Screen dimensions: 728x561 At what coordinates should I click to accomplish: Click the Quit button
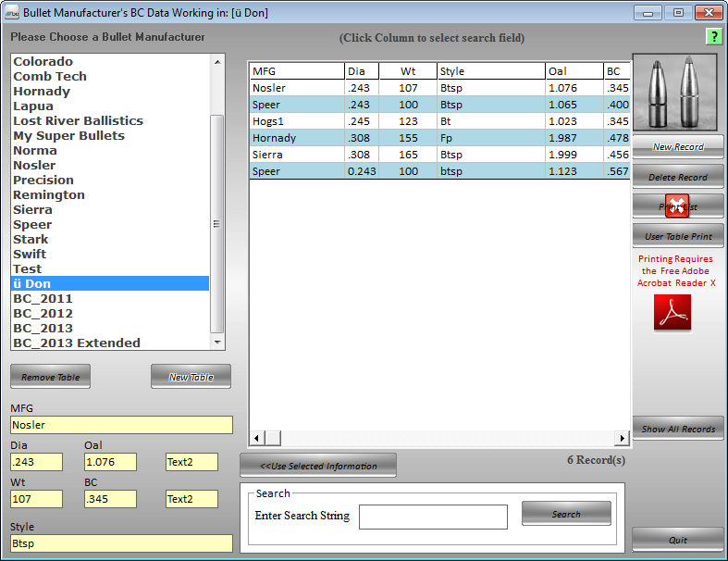(678, 540)
